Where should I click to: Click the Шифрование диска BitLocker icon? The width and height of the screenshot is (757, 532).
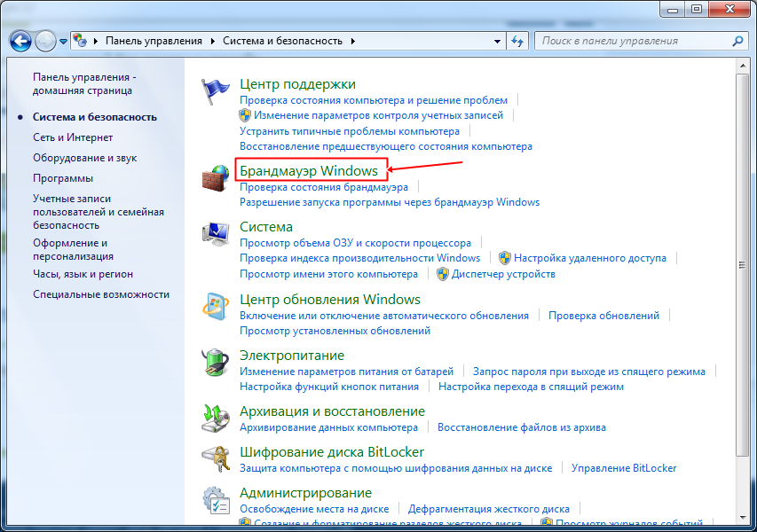[216, 458]
